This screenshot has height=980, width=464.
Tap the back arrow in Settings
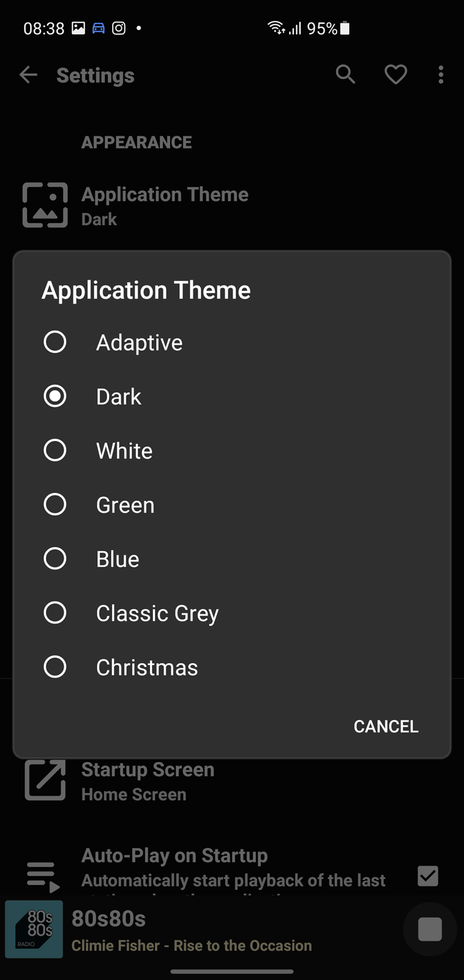[28, 75]
